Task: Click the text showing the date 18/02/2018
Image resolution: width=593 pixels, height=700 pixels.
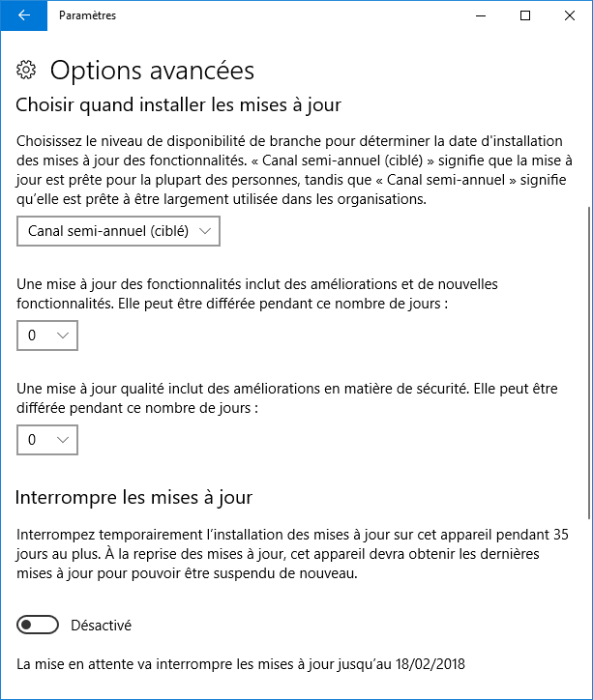Action: pyautogui.click(x=430, y=664)
